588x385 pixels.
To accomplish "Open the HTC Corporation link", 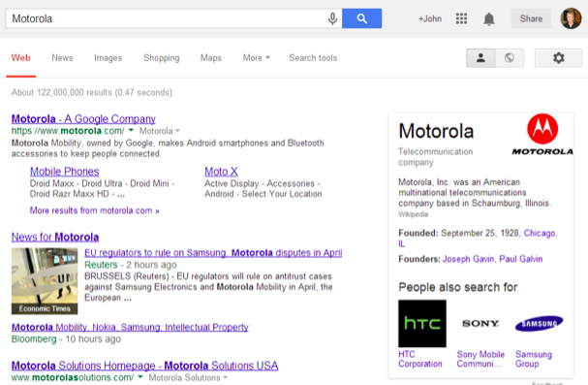I will (x=420, y=359).
